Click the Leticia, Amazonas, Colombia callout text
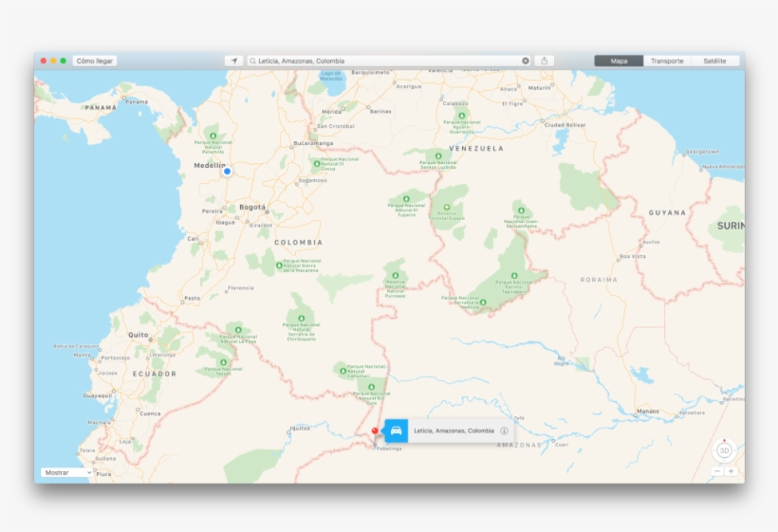 454,431
